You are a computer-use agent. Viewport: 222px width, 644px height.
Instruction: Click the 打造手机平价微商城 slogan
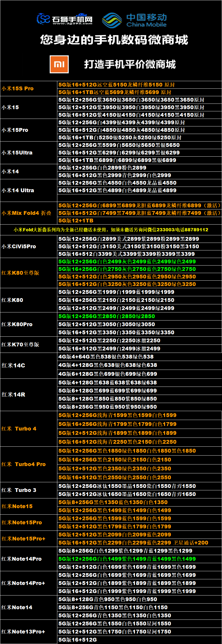click(x=130, y=64)
